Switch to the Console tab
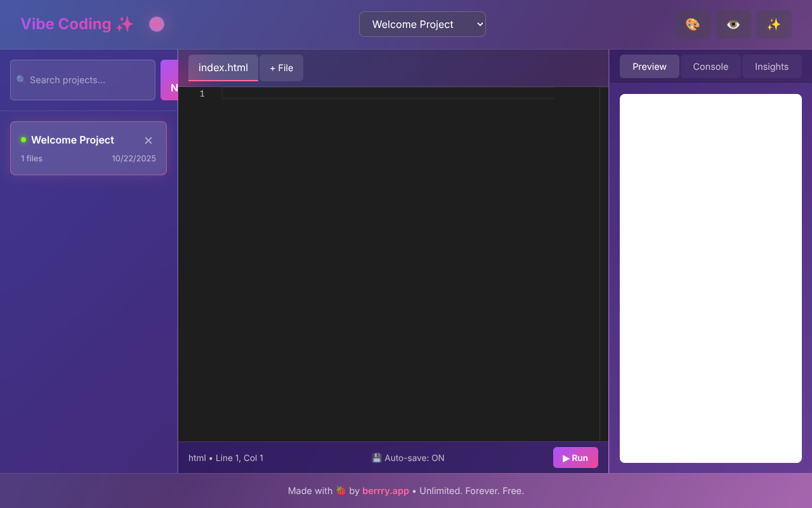The width and height of the screenshot is (812, 508). pos(710,66)
